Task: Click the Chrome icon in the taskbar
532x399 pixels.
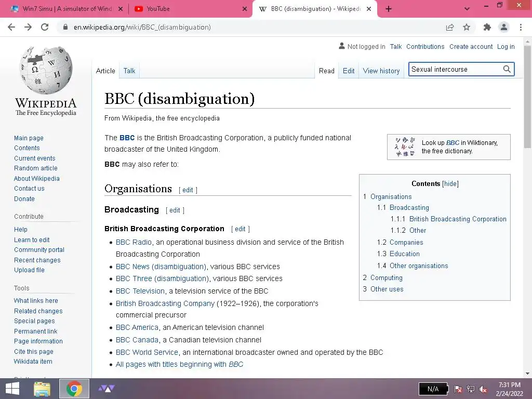Action: tap(74, 389)
